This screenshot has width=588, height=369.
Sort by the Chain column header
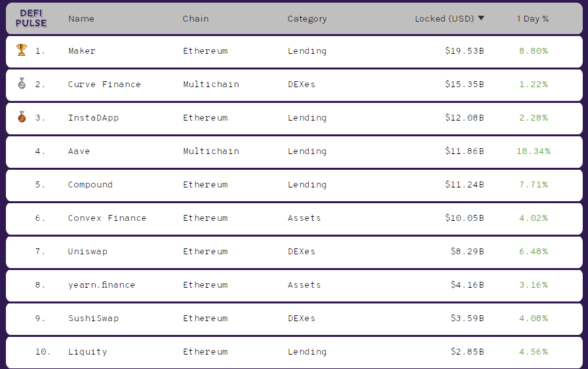coord(195,18)
